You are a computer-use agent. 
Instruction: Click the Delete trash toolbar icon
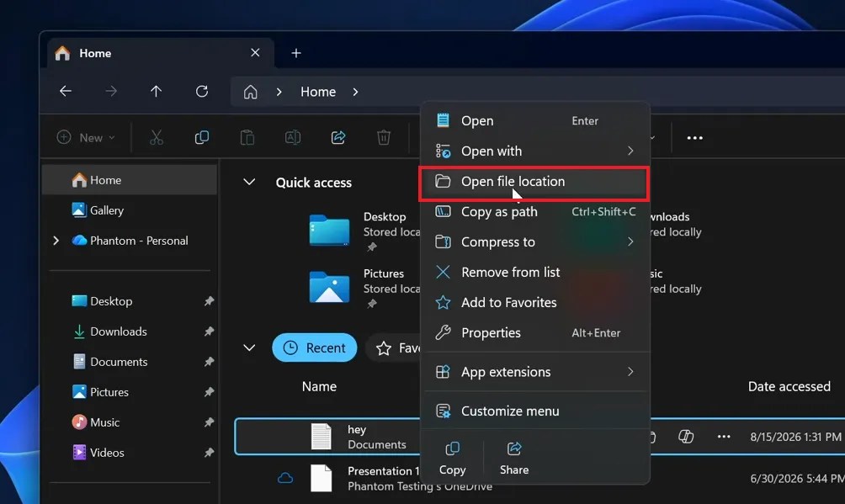pos(384,137)
